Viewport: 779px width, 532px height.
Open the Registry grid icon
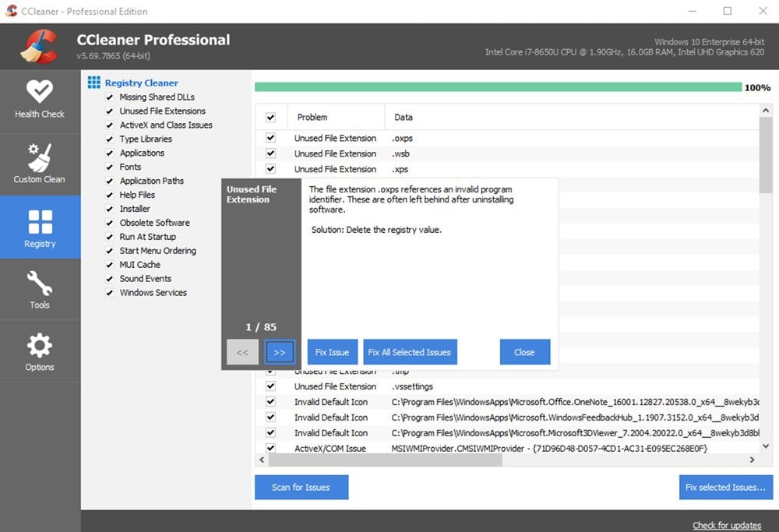click(x=40, y=222)
